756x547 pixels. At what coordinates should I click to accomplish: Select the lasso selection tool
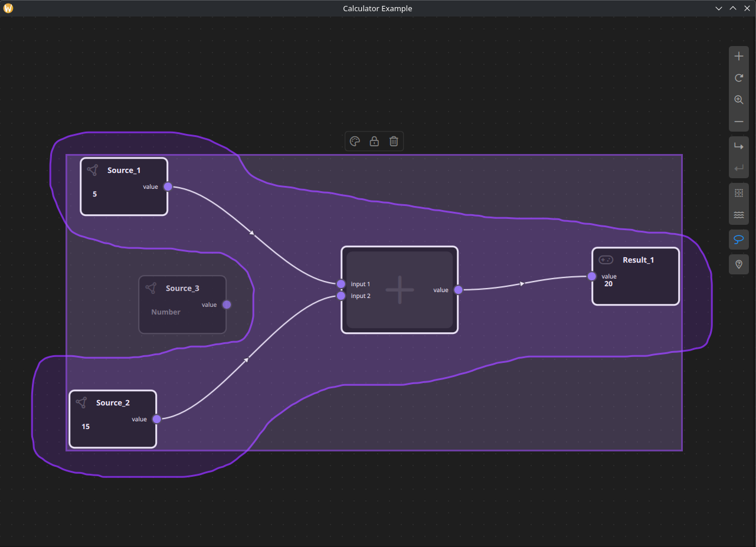pos(739,239)
